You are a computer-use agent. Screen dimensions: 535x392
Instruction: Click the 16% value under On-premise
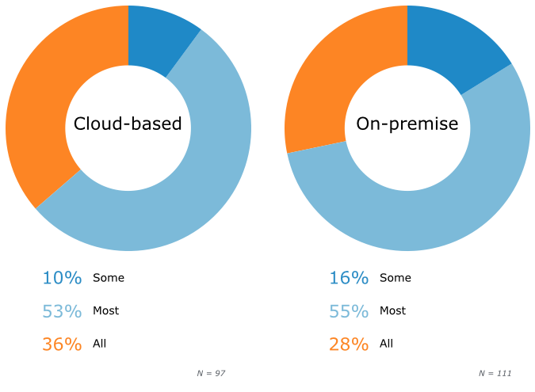pos(349,278)
